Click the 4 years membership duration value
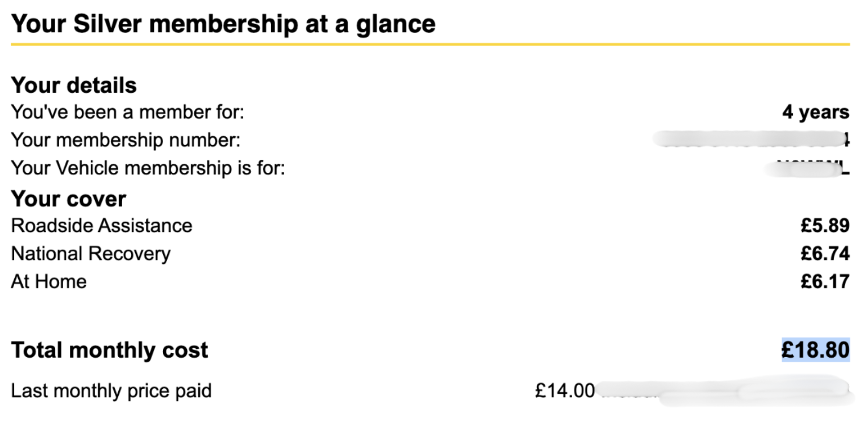This screenshot has height=423, width=868. point(815,112)
